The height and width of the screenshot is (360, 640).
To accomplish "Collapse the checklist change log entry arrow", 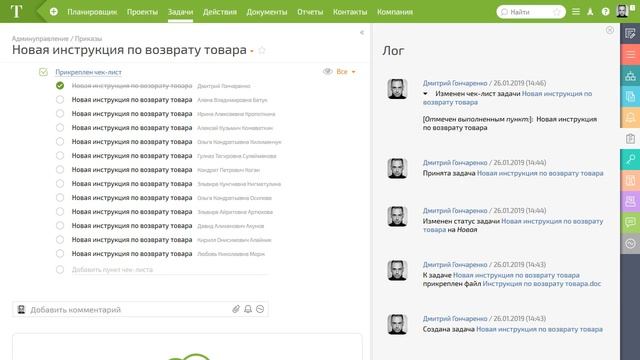I will point(425,94).
